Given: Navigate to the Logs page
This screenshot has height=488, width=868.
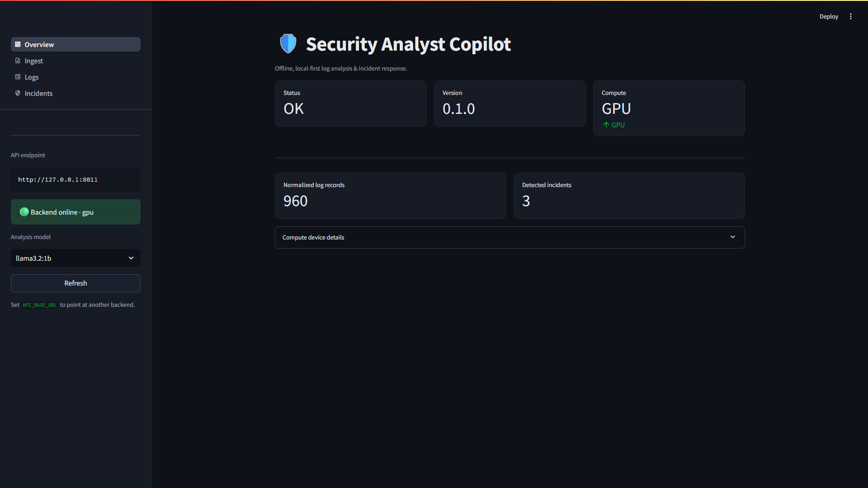Looking at the screenshot, I should point(75,77).
